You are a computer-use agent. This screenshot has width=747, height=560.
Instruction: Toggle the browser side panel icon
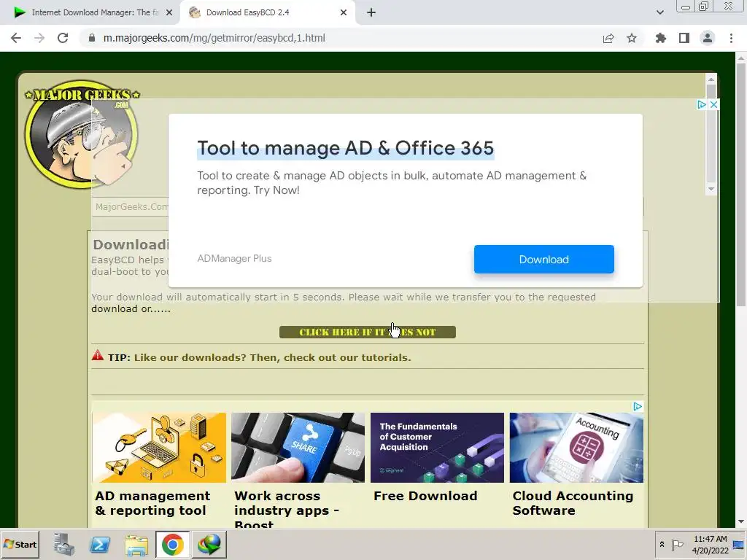tap(684, 38)
